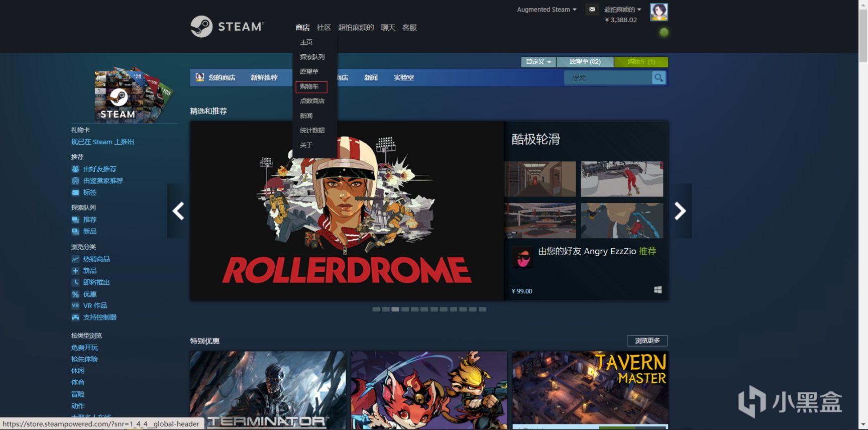Open the 新闻 store tab
This screenshot has height=430, width=868.
(371, 78)
